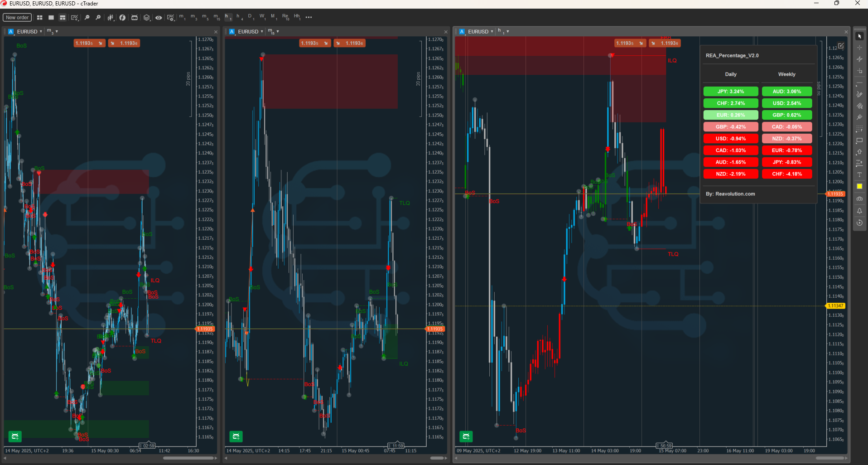Image resolution: width=868 pixels, height=465 pixels.
Task: Click the green robot button in first chart
Action: pyautogui.click(x=15, y=436)
